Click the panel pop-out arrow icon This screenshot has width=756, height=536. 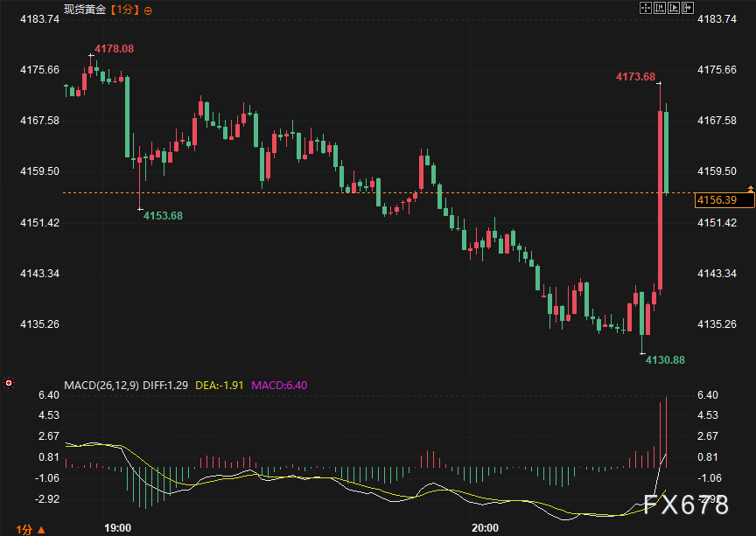click(688, 8)
